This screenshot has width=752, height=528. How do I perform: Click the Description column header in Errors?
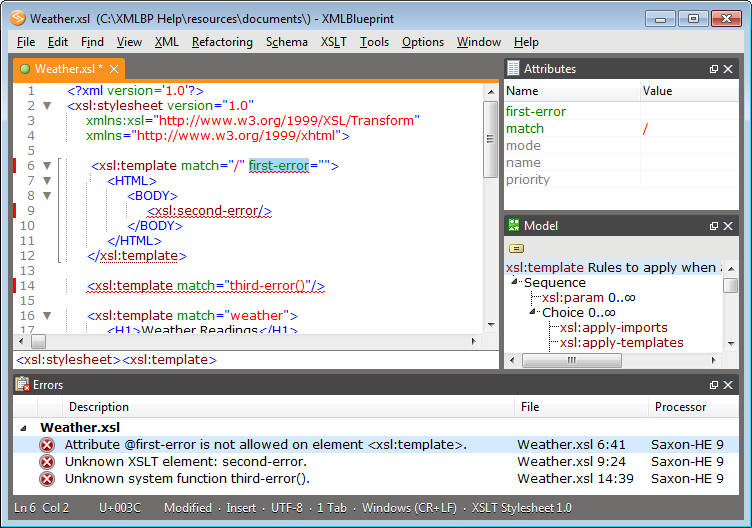point(99,407)
